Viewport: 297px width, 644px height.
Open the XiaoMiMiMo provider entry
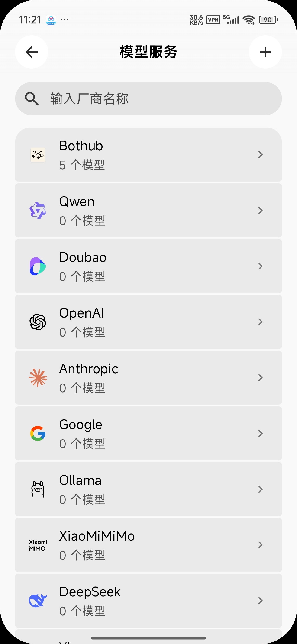[148, 545]
